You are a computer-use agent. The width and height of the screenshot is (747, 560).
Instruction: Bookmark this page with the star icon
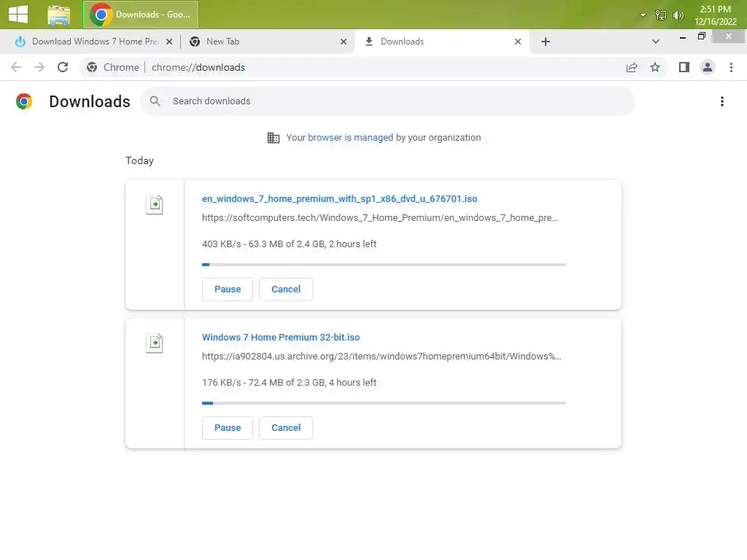point(655,67)
